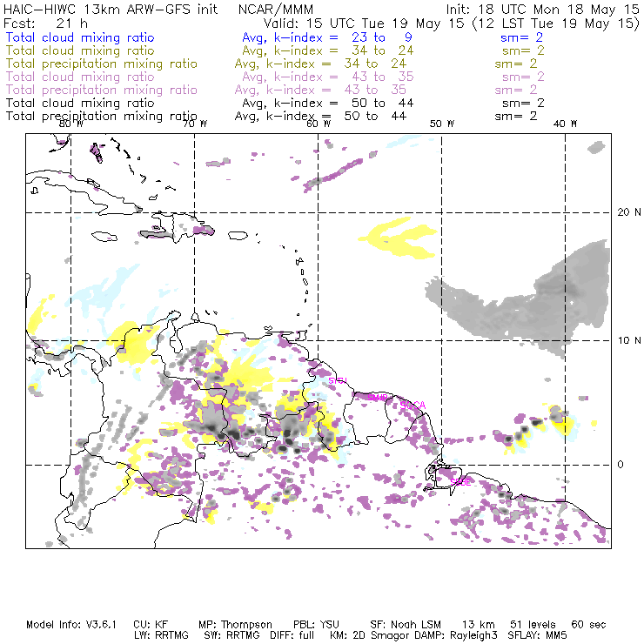Click the '51 levels' footer entry
644x644 pixels.
[533, 625]
